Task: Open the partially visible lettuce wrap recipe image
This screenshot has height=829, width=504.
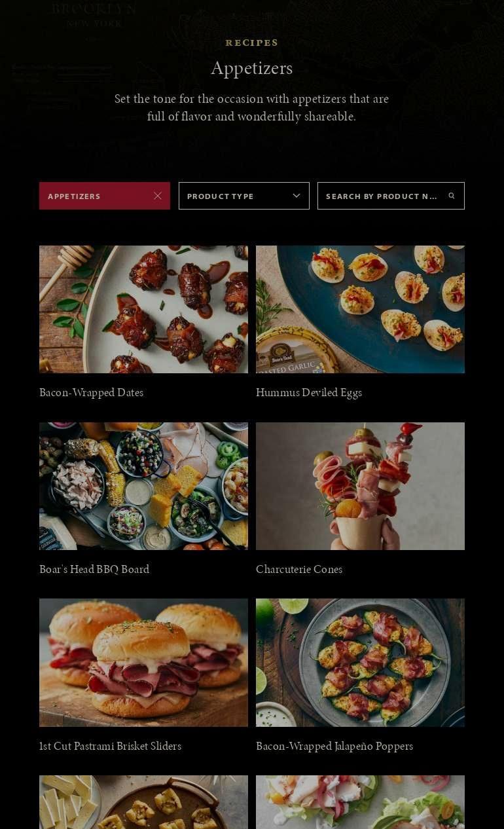Action: [360, 802]
